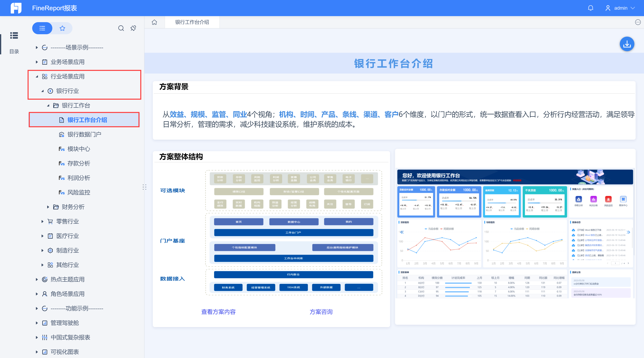The image size is (644, 358).
Task: Click the bank workbench dashboard preview image
Action: tap(515, 234)
